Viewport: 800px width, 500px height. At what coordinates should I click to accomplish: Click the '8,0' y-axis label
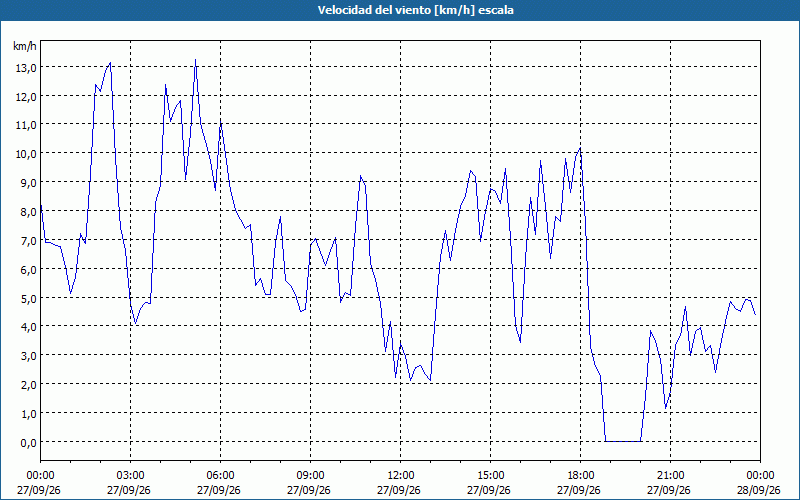29,212
